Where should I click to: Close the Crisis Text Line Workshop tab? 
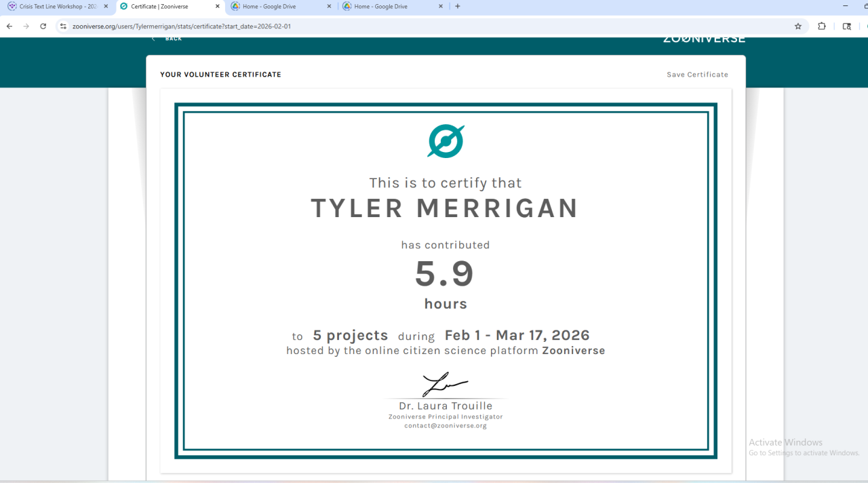tap(106, 6)
